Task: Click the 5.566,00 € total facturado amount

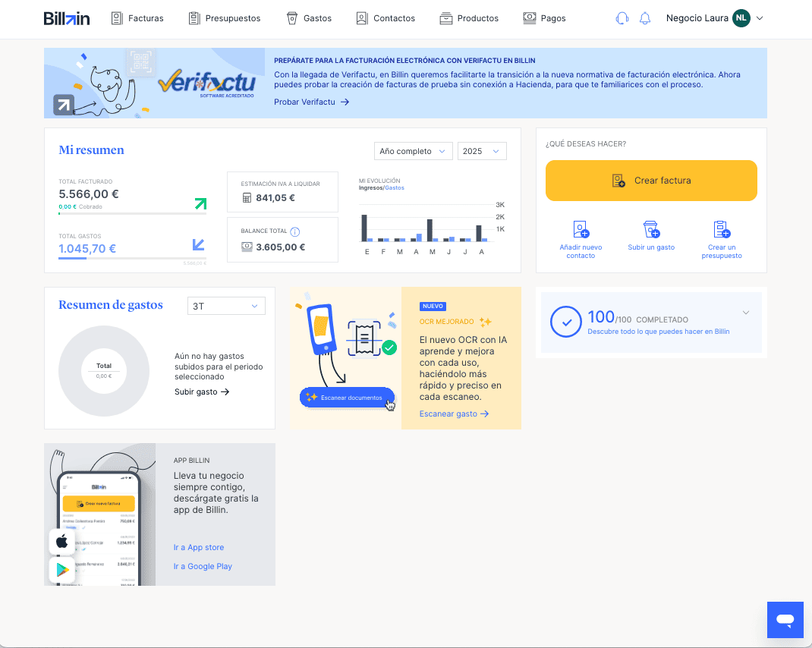Action: pos(89,194)
